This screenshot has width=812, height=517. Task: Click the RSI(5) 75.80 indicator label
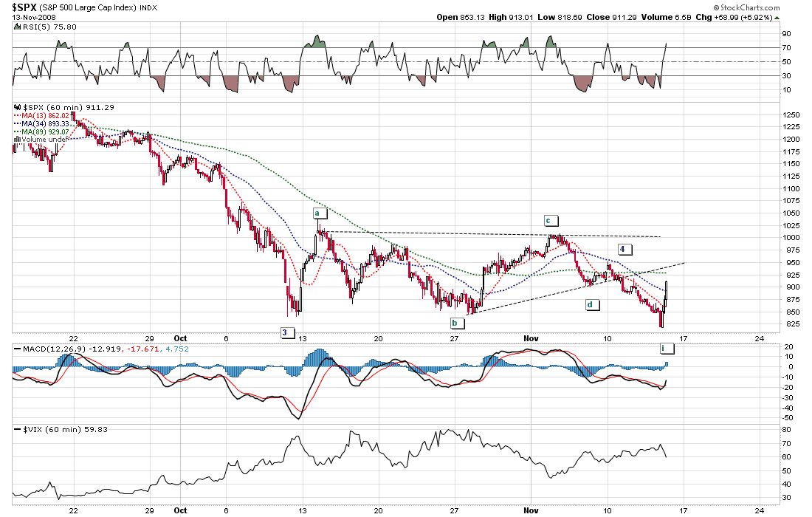click(x=50, y=27)
